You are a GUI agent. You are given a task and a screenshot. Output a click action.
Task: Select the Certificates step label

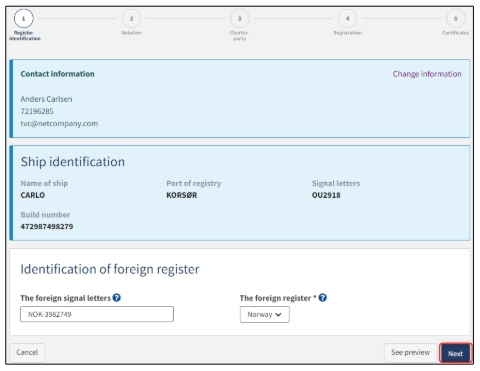[x=455, y=33]
